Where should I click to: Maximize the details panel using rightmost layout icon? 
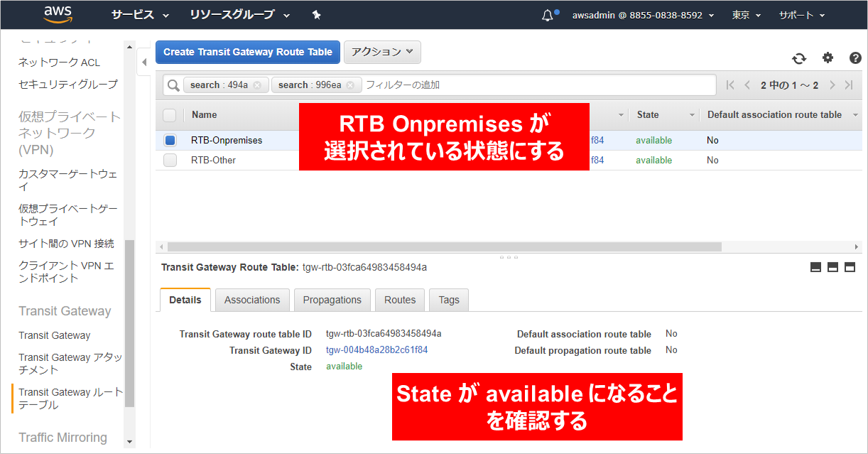[x=850, y=267]
